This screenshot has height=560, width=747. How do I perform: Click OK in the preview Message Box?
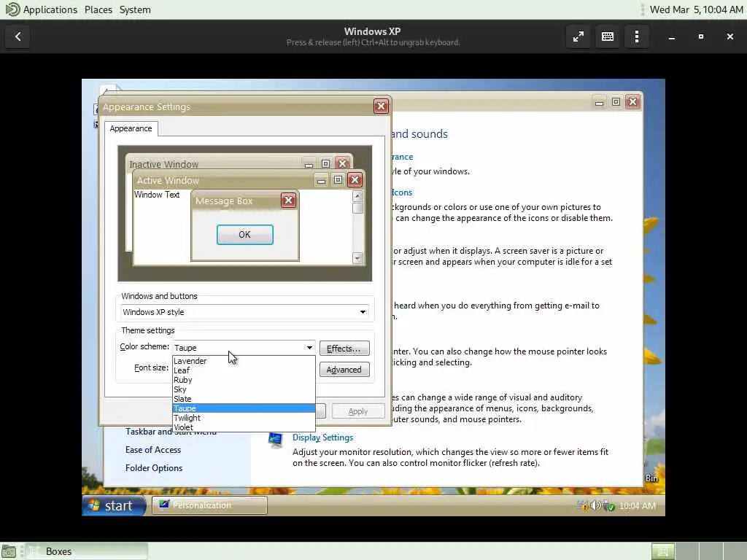pyautogui.click(x=245, y=235)
